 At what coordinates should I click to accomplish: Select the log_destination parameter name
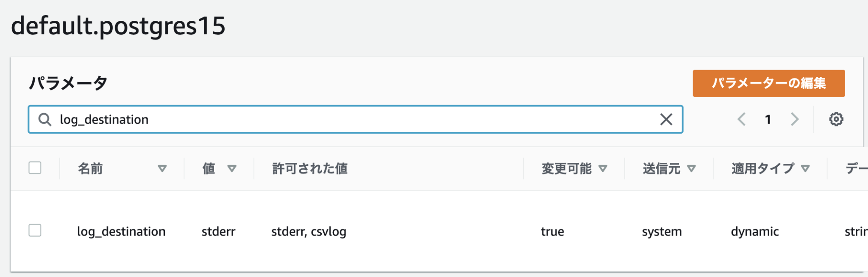pyautogui.click(x=122, y=231)
